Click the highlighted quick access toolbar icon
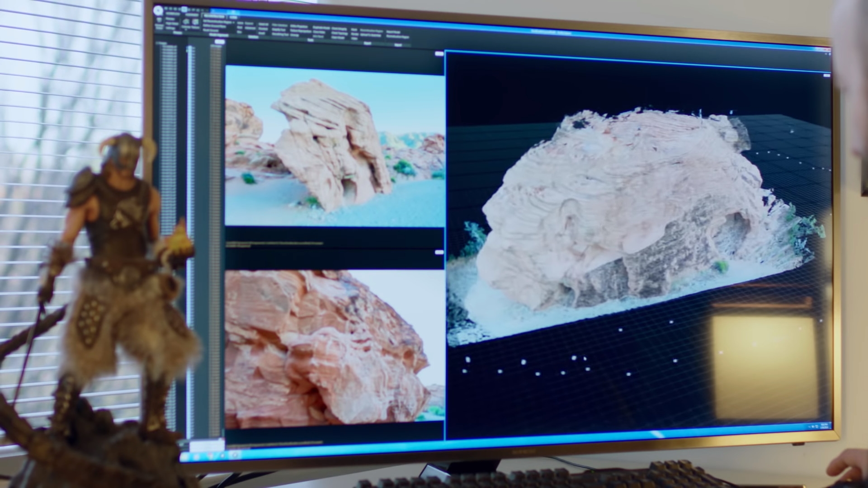This screenshot has width=868, height=488. (x=184, y=9)
